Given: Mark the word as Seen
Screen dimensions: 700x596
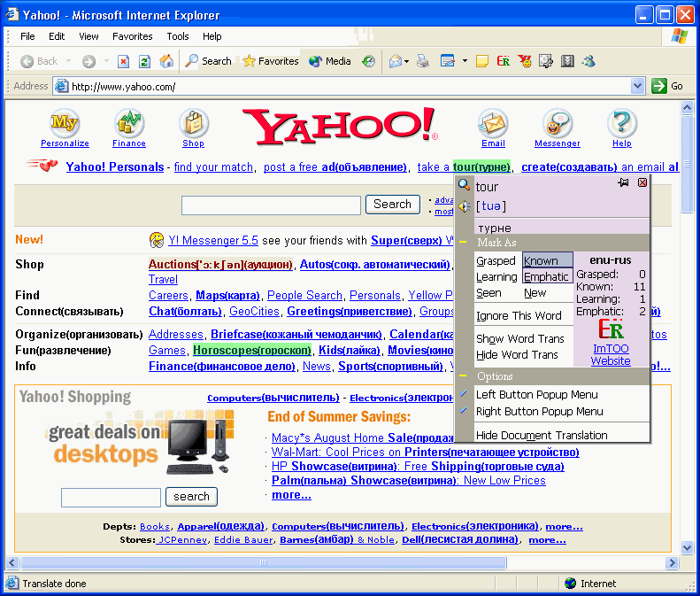Looking at the screenshot, I should click(488, 293).
